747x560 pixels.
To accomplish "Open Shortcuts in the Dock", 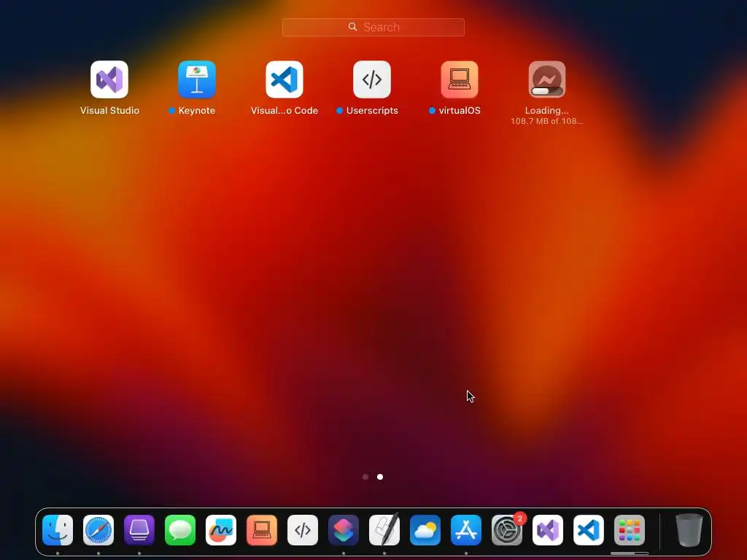I will click(344, 530).
